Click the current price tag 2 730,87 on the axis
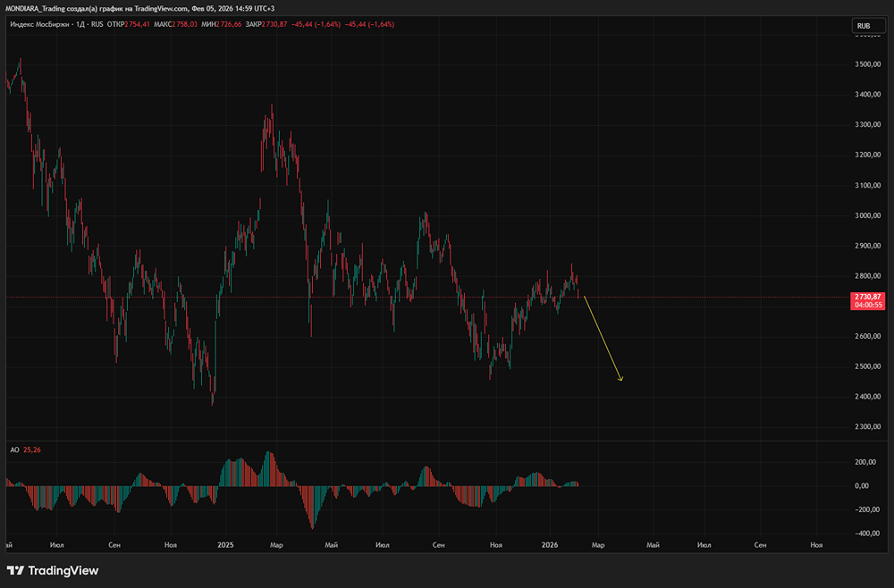Image resolution: width=894 pixels, height=588 pixels. click(867, 297)
